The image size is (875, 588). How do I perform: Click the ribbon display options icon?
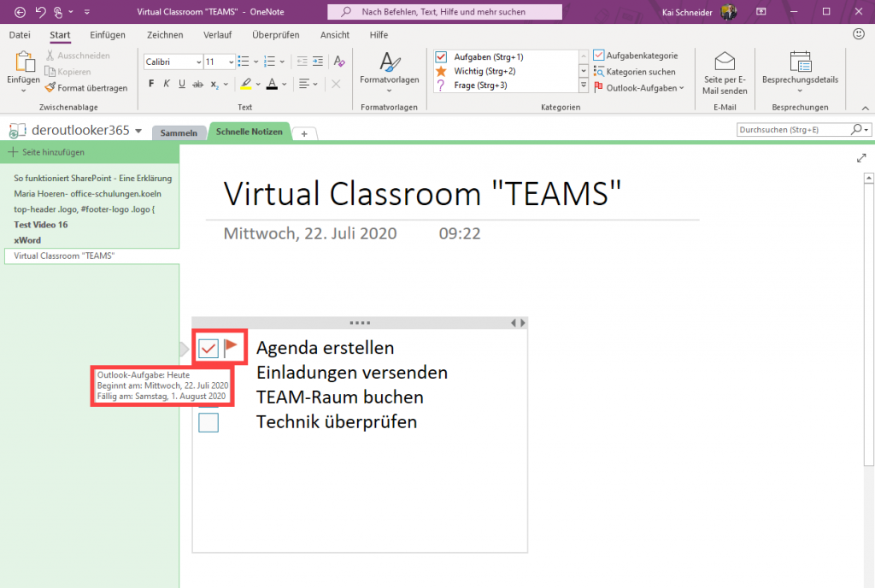[761, 12]
